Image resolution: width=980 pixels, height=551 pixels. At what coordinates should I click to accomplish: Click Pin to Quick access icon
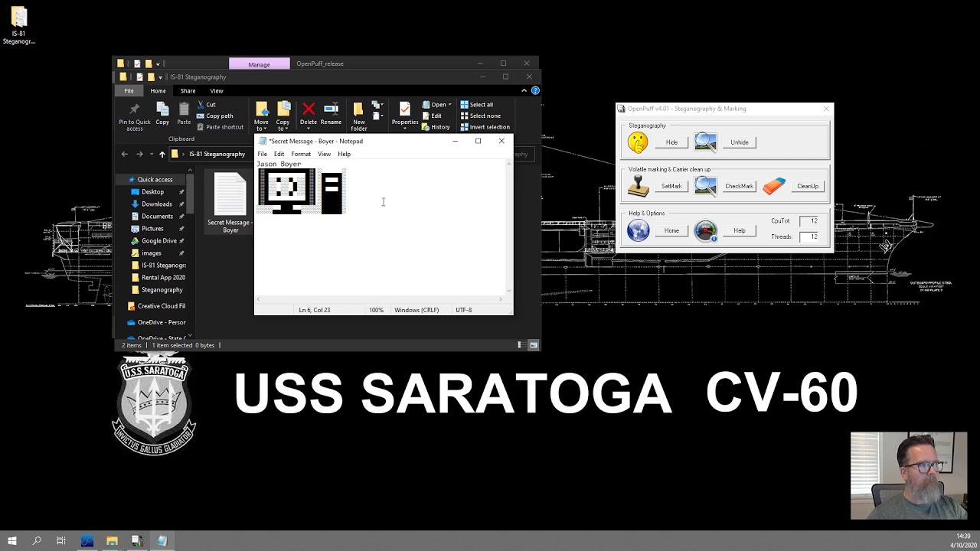(x=135, y=110)
